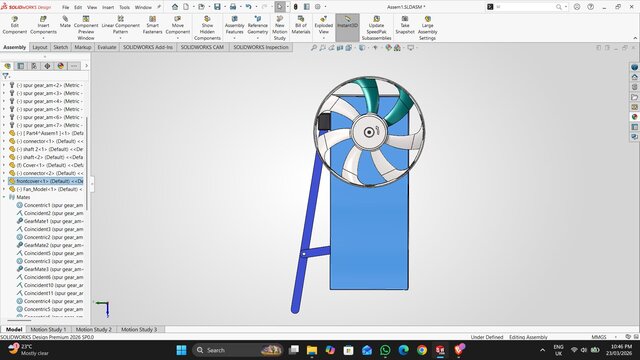This screenshot has height=360, width=640.
Task: Open the Tools menu
Action: tap(124, 7)
